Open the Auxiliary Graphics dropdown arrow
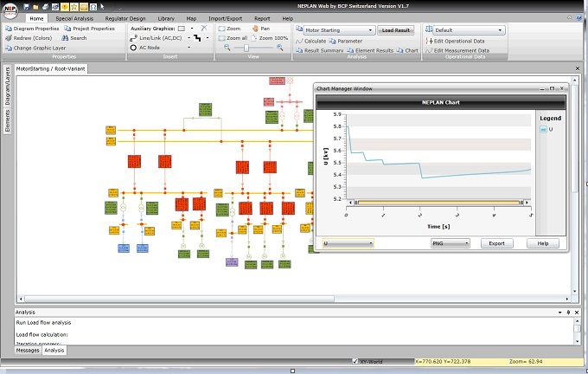 pyautogui.click(x=192, y=29)
